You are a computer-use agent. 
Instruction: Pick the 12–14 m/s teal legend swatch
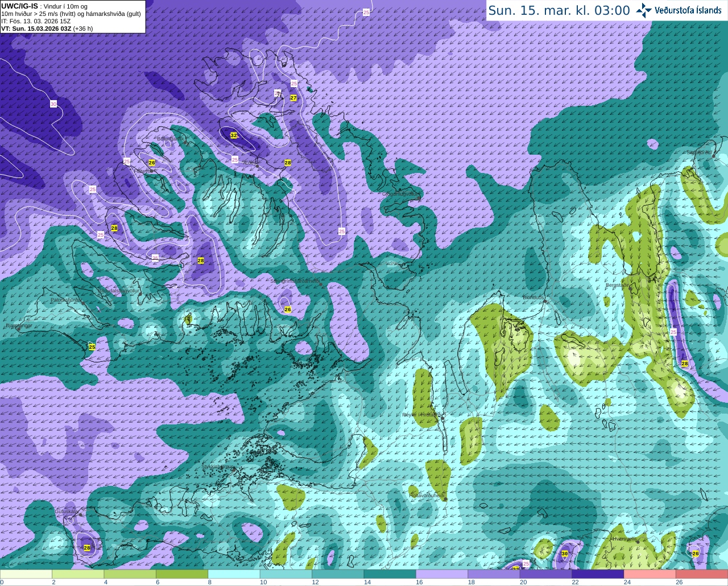coord(338,574)
